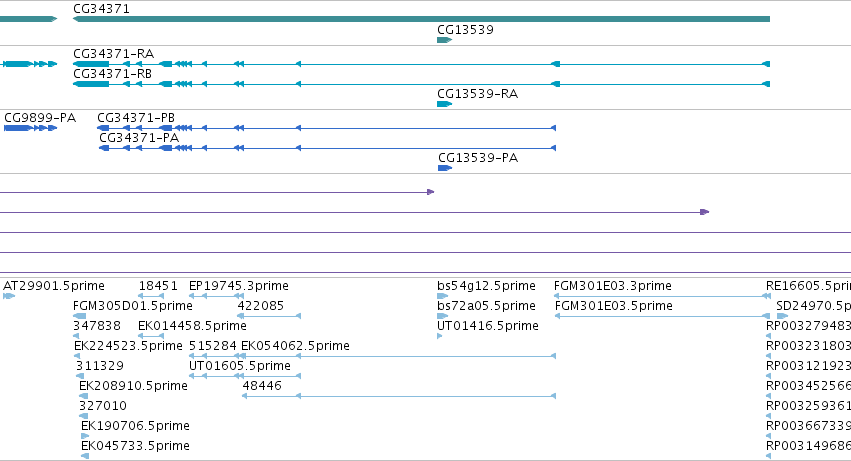Click the FGM305D01.5prime alignment glyph
This screenshot has height=461, width=851.
tap(79, 317)
